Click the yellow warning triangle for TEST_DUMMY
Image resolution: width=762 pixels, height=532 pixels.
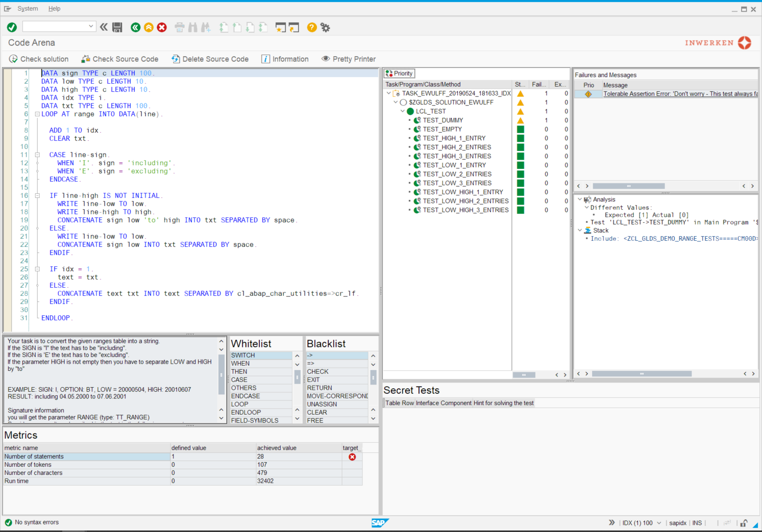coord(520,120)
